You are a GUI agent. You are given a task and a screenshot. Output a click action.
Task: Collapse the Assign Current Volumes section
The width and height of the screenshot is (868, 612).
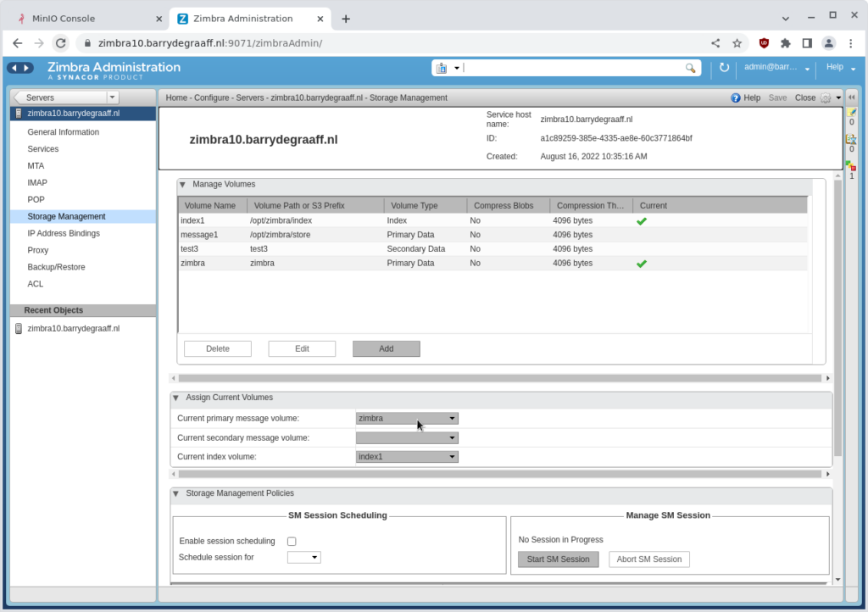175,398
